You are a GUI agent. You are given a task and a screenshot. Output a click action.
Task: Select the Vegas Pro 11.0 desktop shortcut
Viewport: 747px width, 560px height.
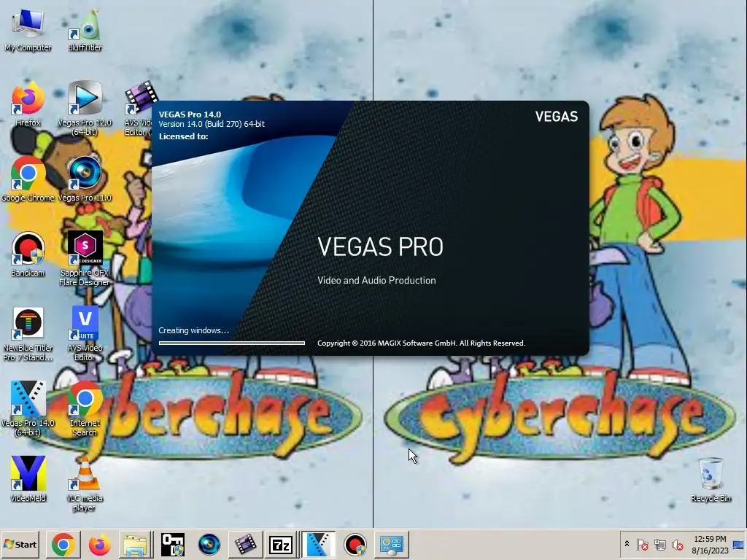(x=85, y=179)
